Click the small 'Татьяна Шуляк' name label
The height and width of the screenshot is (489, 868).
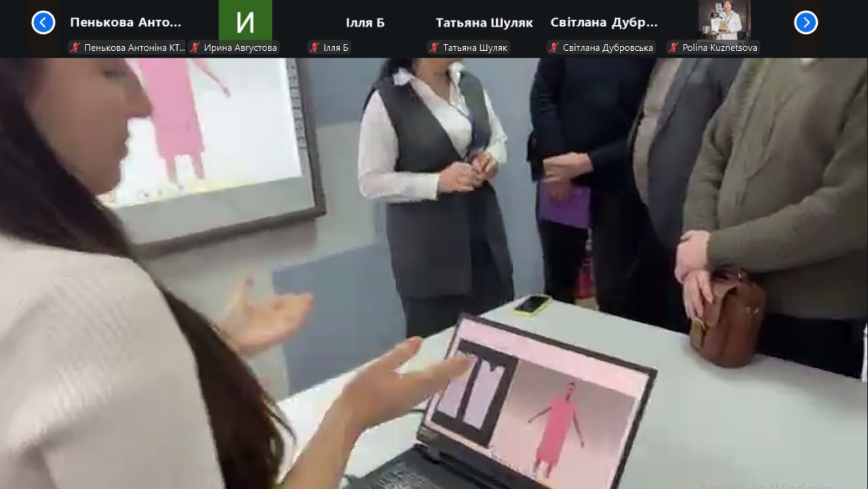475,47
